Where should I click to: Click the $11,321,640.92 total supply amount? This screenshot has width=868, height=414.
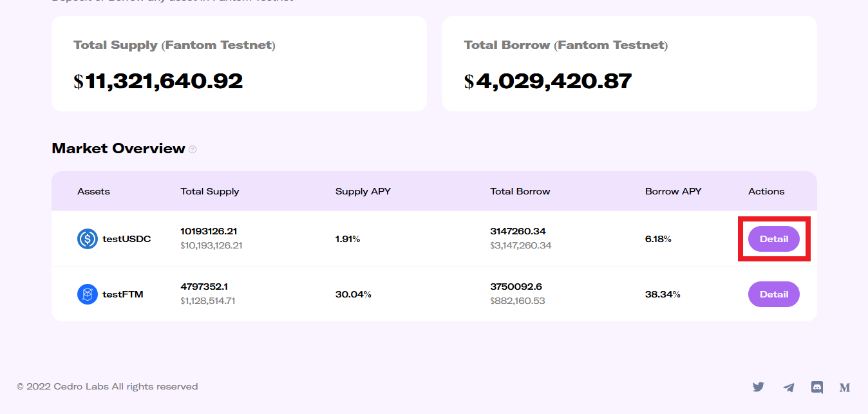coord(158,81)
